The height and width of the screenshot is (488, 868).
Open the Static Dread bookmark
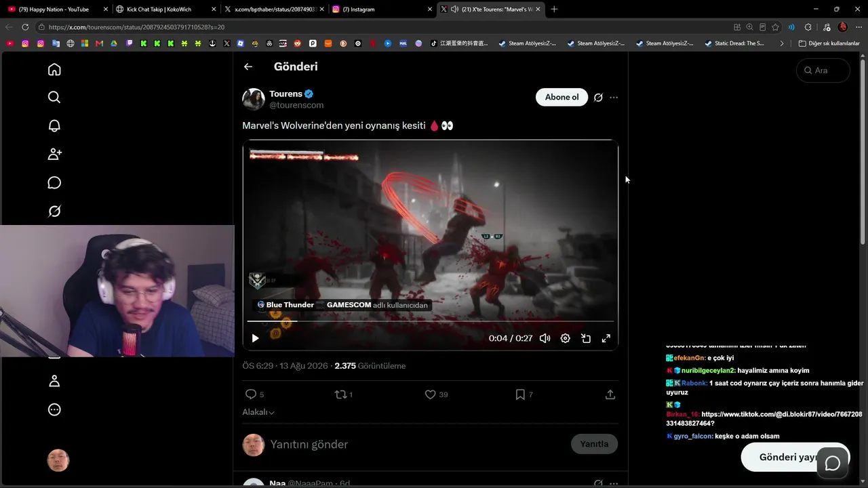coord(734,43)
